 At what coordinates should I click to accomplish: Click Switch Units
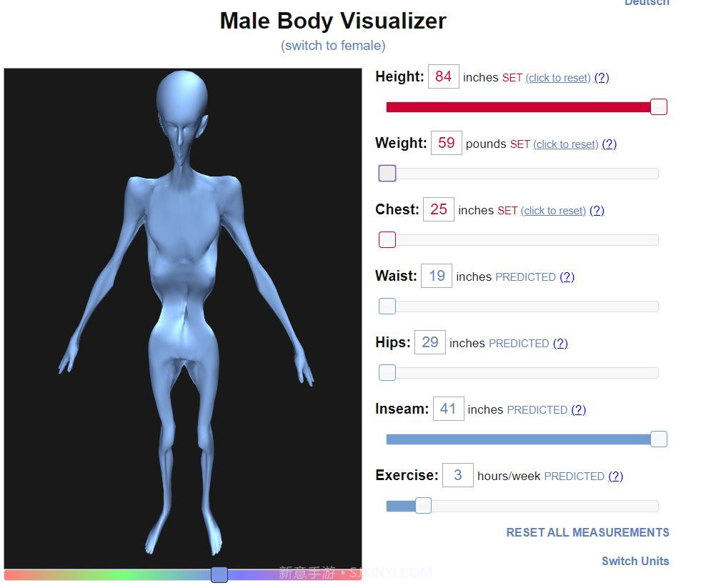pyautogui.click(x=635, y=560)
